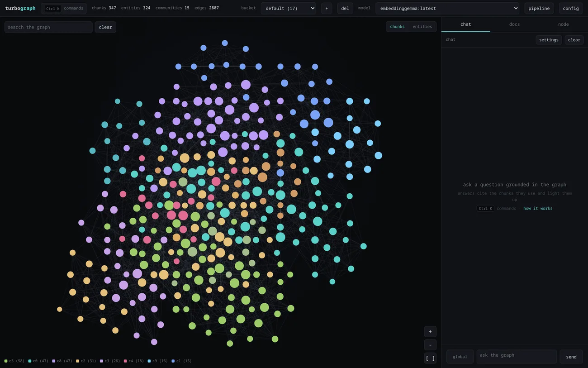The width and height of the screenshot is (588, 368).
Task: Switch graph view to chunks
Action: point(397,27)
